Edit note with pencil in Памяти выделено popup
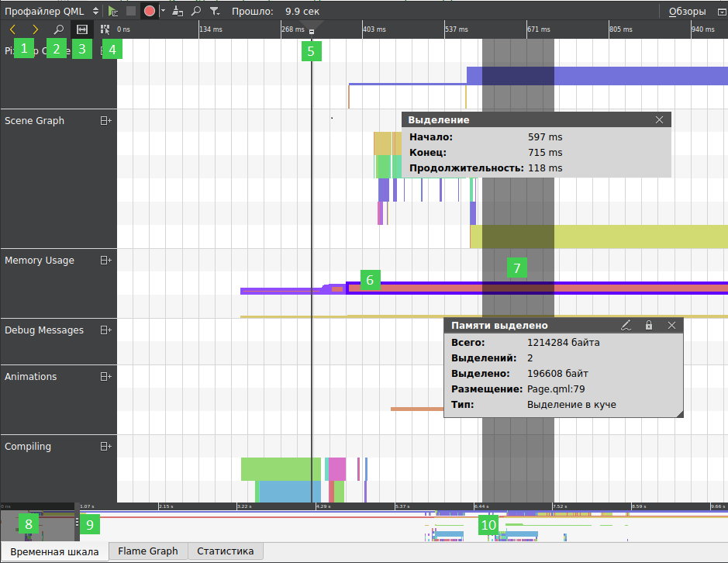Screen dimensions: 728x563 [x=626, y=325]
